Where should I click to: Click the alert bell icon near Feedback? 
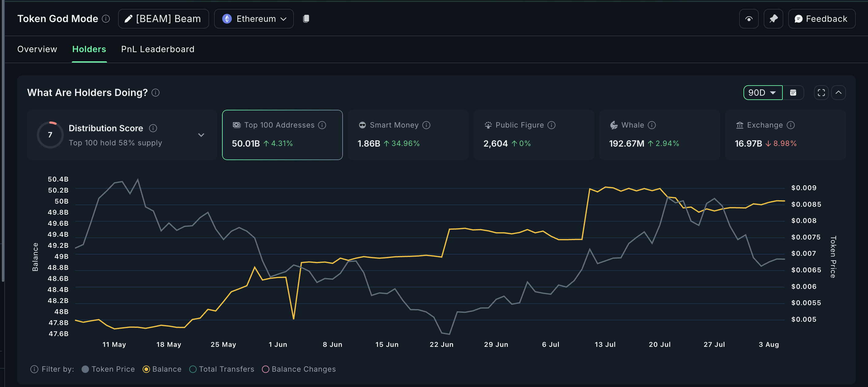click(749, 18)
